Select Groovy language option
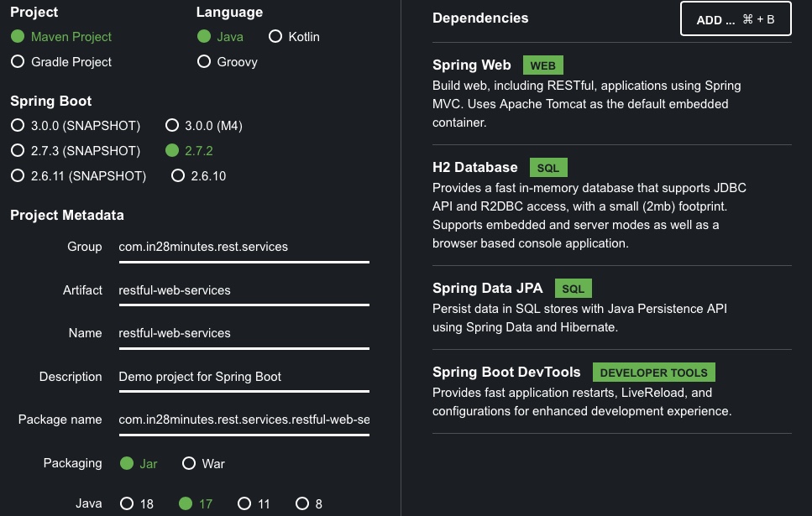812x516 pixels. click(x=204, y=61)
